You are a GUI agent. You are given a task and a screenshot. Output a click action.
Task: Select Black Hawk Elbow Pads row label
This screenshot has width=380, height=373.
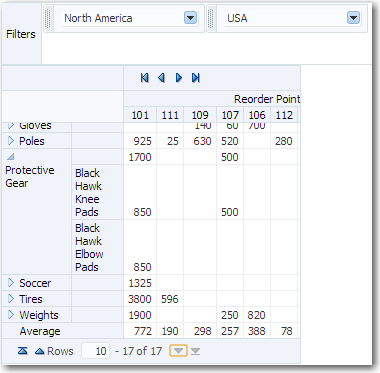point(89,247)
